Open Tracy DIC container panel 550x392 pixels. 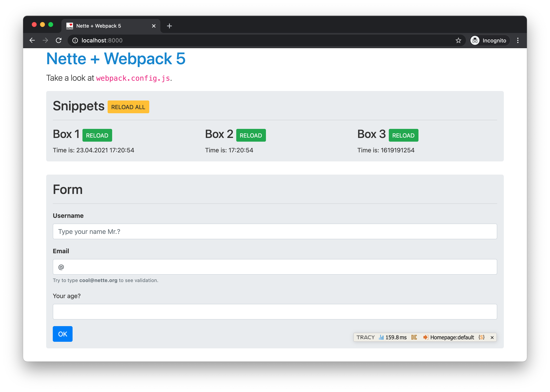[x=414, y=337]
